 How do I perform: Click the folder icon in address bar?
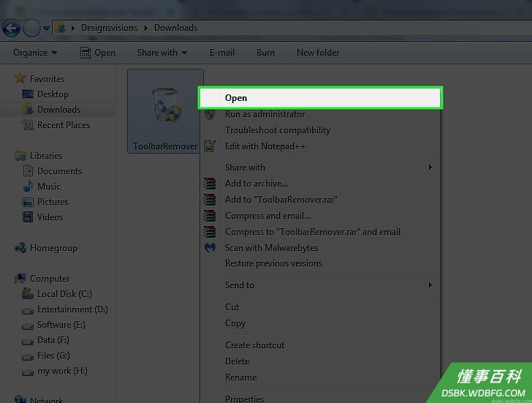point(61,28)
